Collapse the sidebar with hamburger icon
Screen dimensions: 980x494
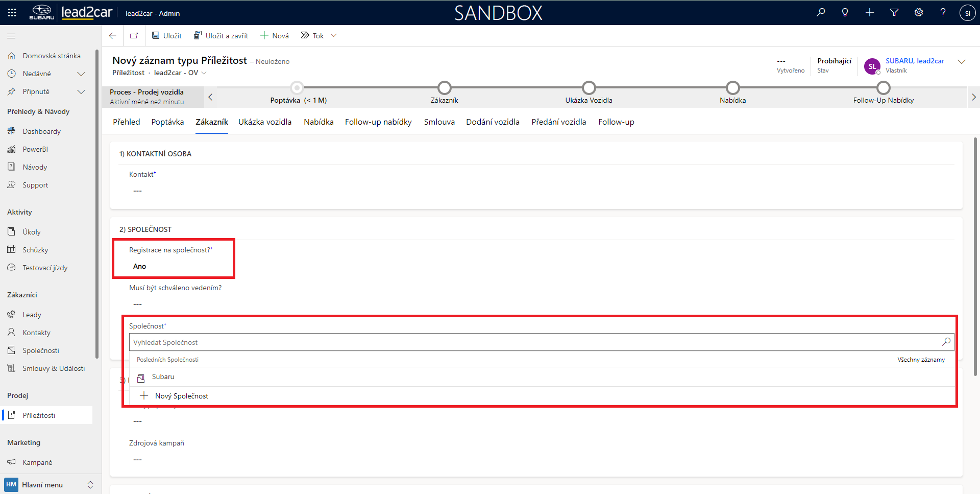11,36
